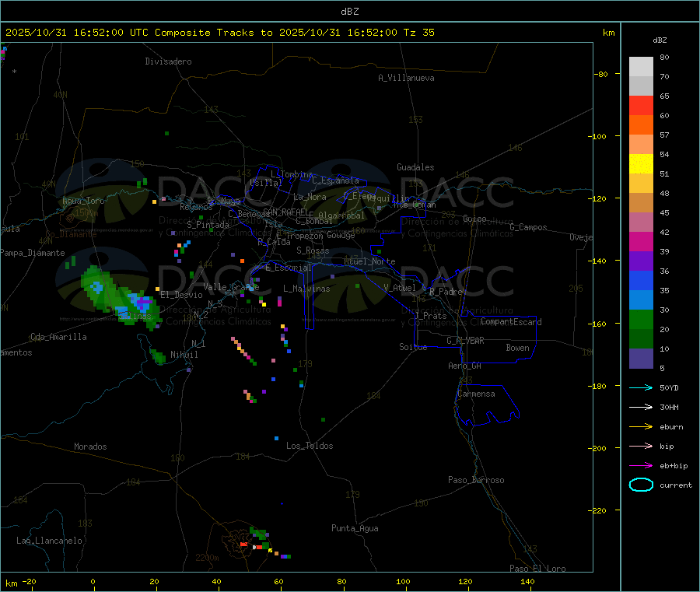Click the 'Pampa_Diamante' map label
700x592 pixels.
[x=33, y=253]
